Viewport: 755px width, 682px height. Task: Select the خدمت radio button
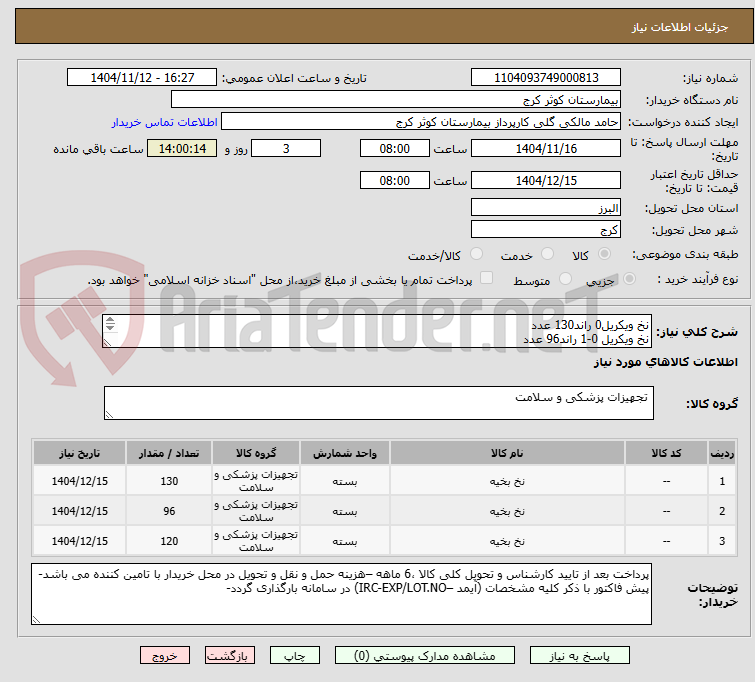(x=547, y=254)
